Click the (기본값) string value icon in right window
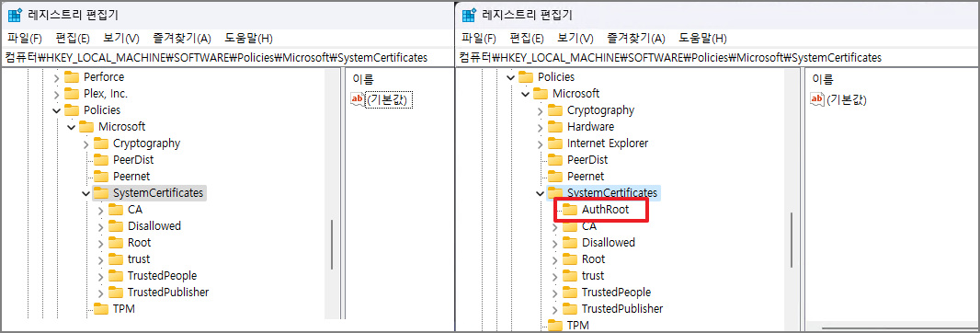 point(817,99)
